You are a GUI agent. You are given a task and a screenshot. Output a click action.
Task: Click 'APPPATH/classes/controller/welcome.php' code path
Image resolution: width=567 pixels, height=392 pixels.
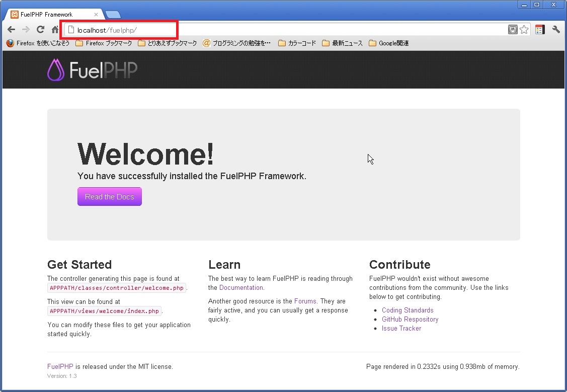point(117,288)
